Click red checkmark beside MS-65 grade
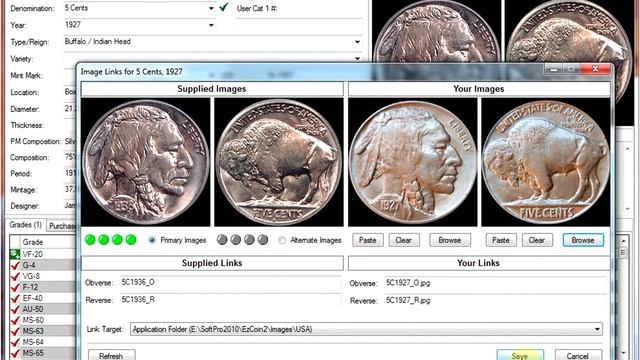 coord(15,353)
